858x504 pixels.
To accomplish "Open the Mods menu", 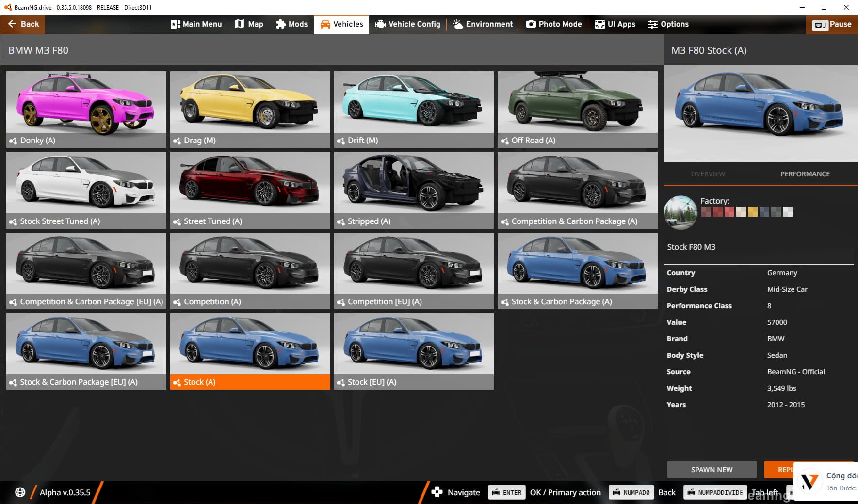I will [x=291, y=24].
